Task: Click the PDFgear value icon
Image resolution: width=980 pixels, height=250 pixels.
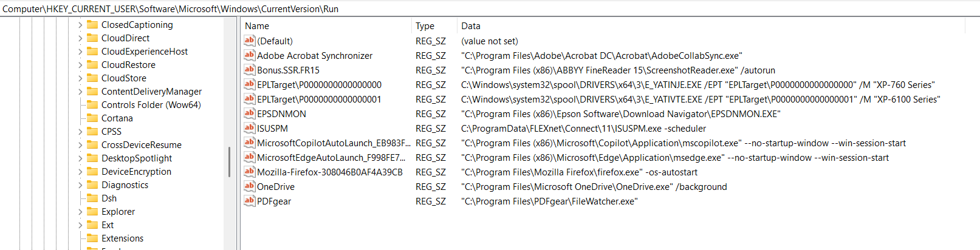Action: pyautogui.click(x=250, y=201)
